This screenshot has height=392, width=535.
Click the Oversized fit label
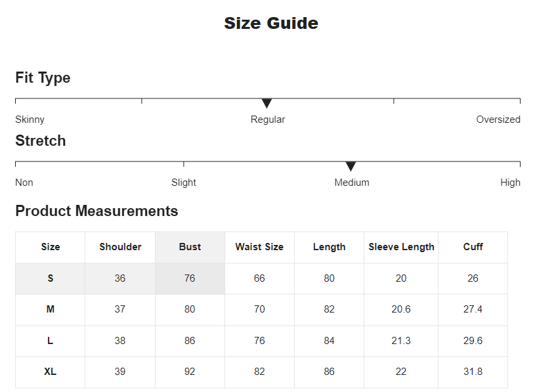pyautogui.click(x=498, y=120)
